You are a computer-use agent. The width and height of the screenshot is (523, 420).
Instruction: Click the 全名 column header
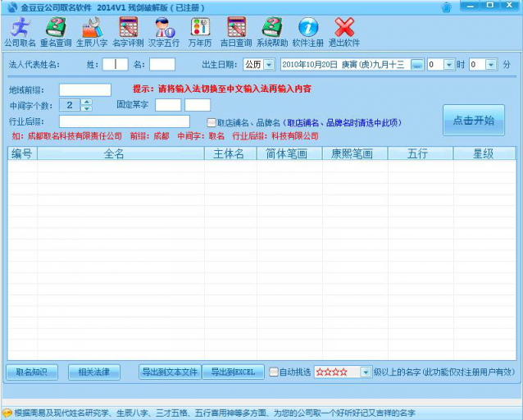click(115, 153)
